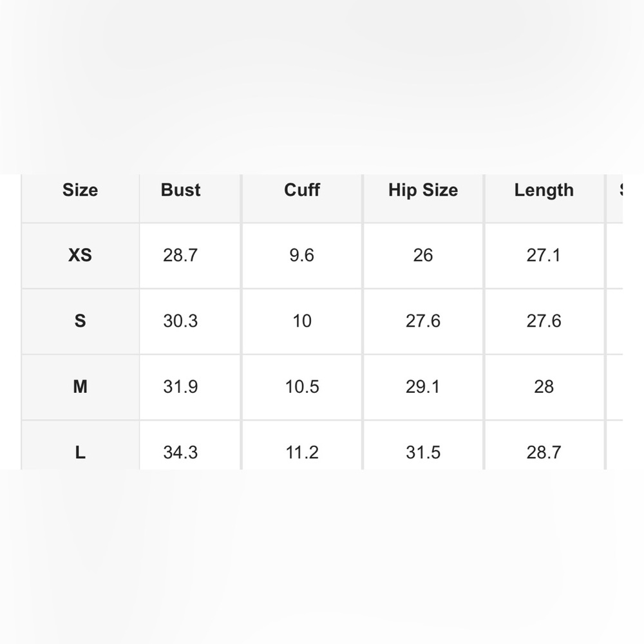Click M cuff value 10.5
644x644 pixels.
tap(302, 386)
